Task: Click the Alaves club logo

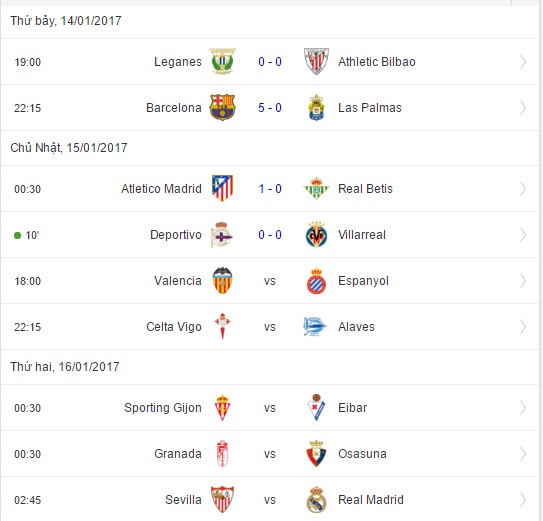Action: click(x=314, y=327)
